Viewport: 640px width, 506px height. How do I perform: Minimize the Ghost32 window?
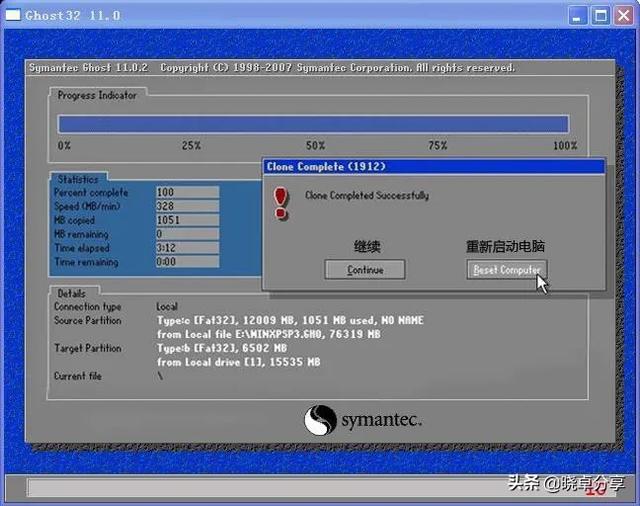pyautogui.click(x=579, y=15)
